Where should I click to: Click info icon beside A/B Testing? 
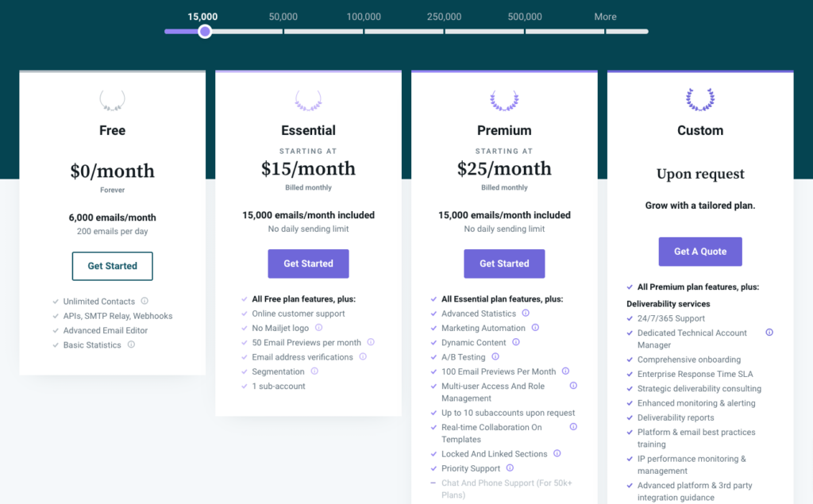tap(495, 356)
